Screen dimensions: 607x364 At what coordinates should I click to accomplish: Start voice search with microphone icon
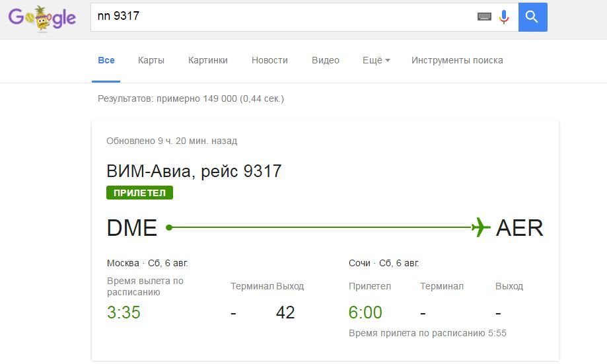[504, 17]
